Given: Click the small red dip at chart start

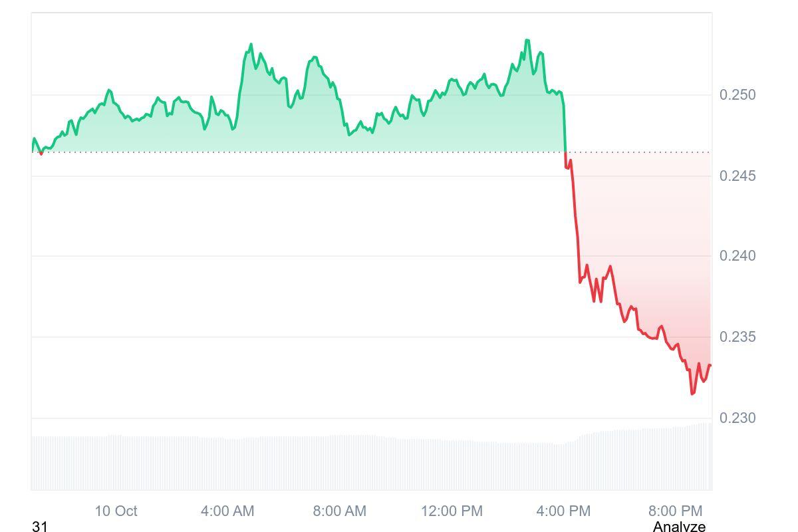Looking at the screenshot, I should pos(41,154).
